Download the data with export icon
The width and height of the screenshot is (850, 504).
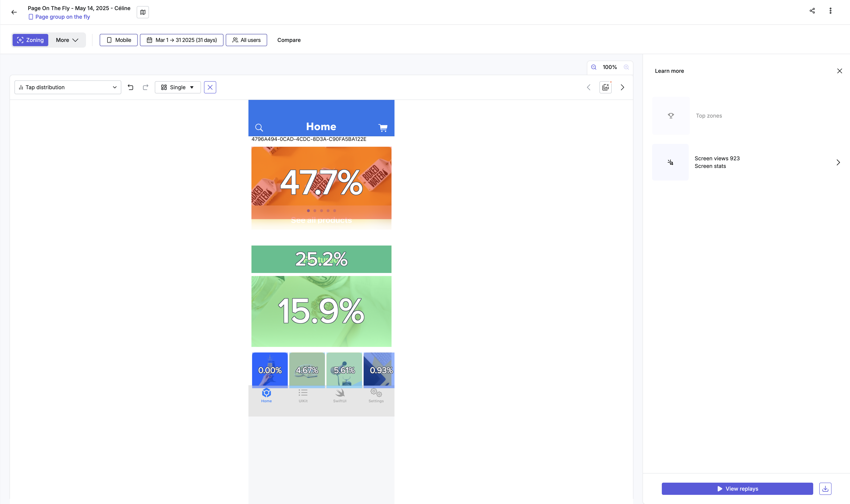click(x=825, y=489)
